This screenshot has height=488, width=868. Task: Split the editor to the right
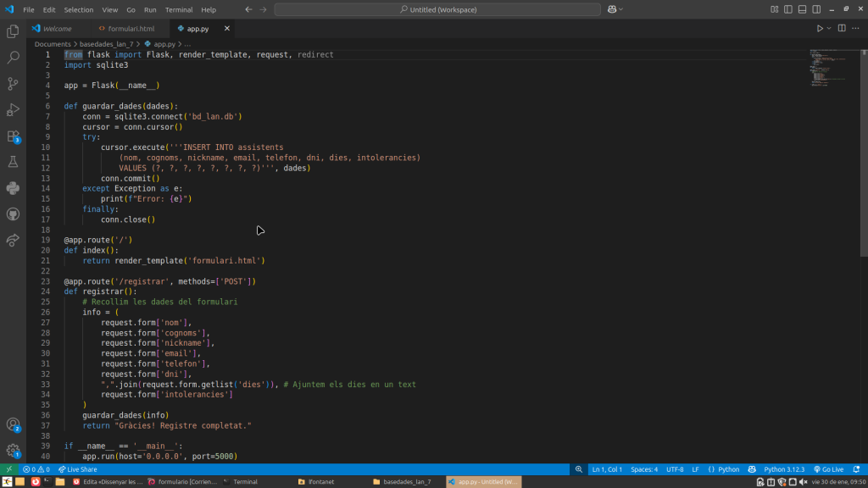842,28
